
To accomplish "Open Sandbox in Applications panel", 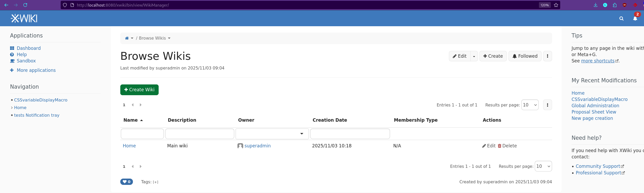I will click(26, 61).
